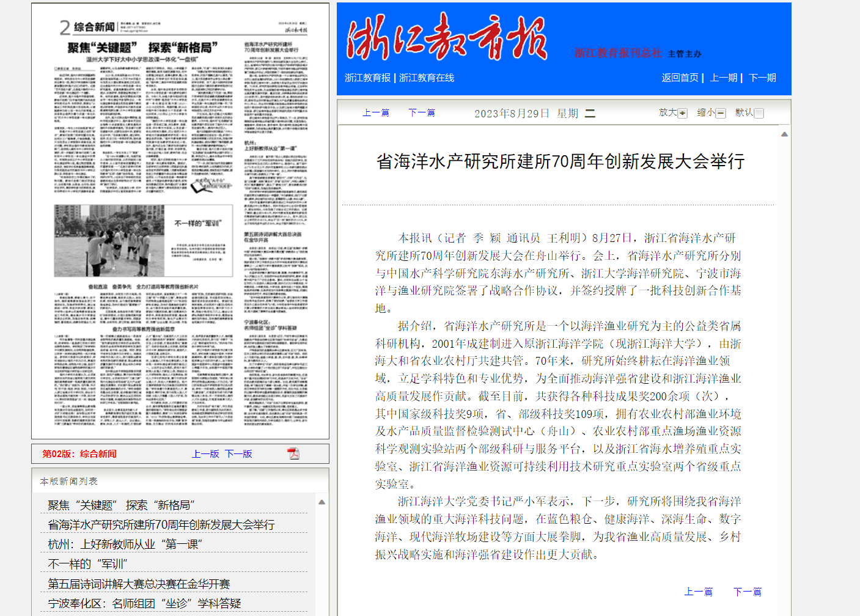This screenshot has width=860, height=616.
Task: Open article 宁波奉化区：名师组团“坐诊”学科答疑
Action: coord(144,603)
